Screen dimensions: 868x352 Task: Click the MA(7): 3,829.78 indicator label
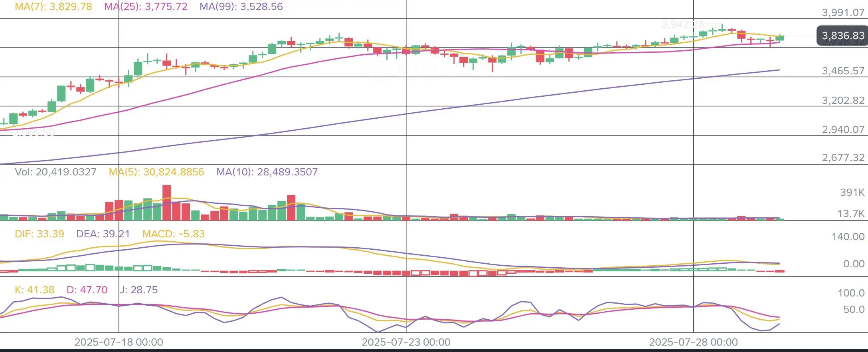point(53,7)
